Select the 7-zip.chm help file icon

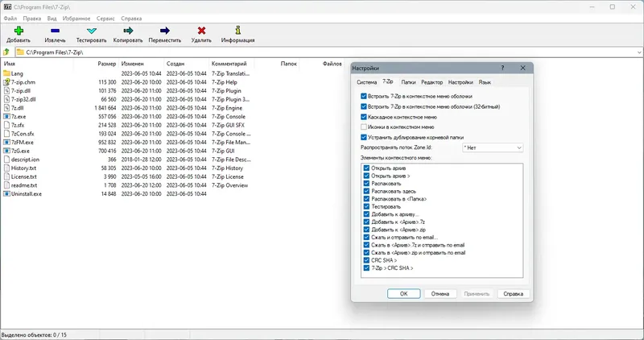(6, 82)
